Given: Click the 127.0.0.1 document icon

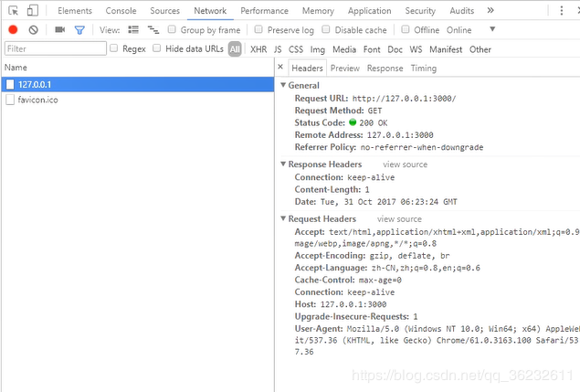Looking at the screenshot, I should 10,84.
